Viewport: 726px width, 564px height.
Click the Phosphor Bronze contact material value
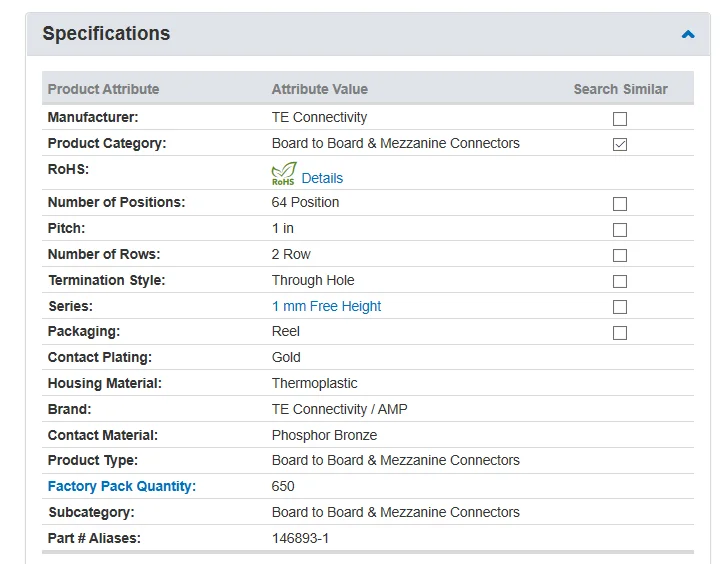[x=324, y=435]
